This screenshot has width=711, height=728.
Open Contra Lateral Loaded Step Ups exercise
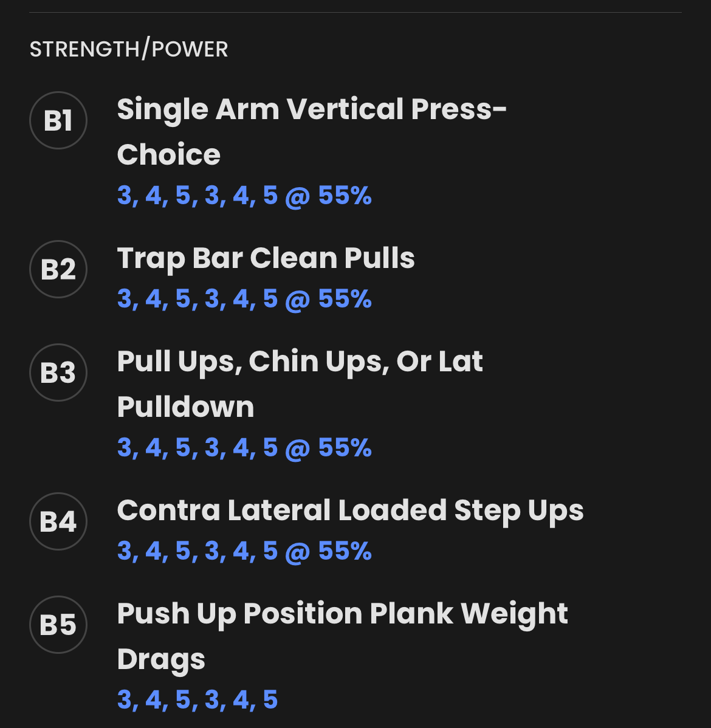click(350, 510)
